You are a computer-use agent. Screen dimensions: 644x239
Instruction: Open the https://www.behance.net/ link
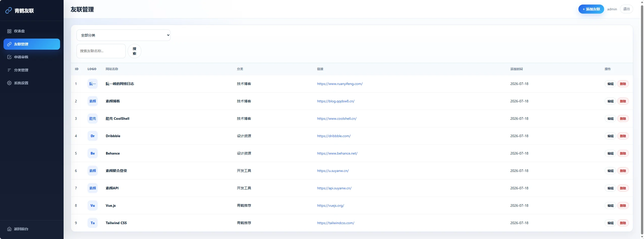(x=337, y=153)
